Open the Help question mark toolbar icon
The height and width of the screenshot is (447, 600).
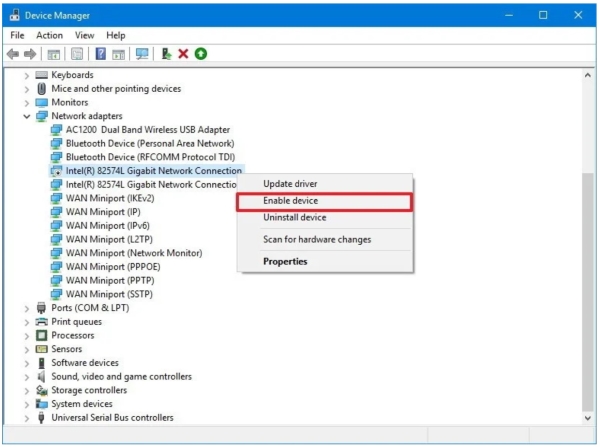click(x=101, y=54)
